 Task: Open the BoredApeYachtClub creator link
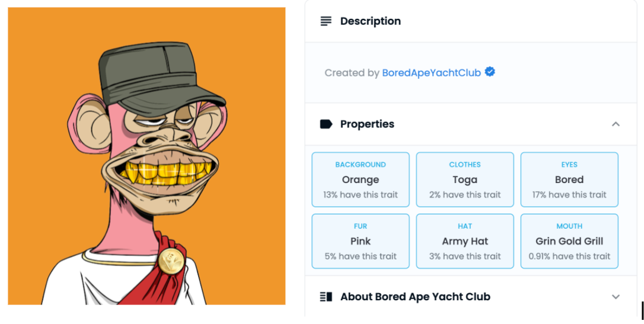[431, 73]
